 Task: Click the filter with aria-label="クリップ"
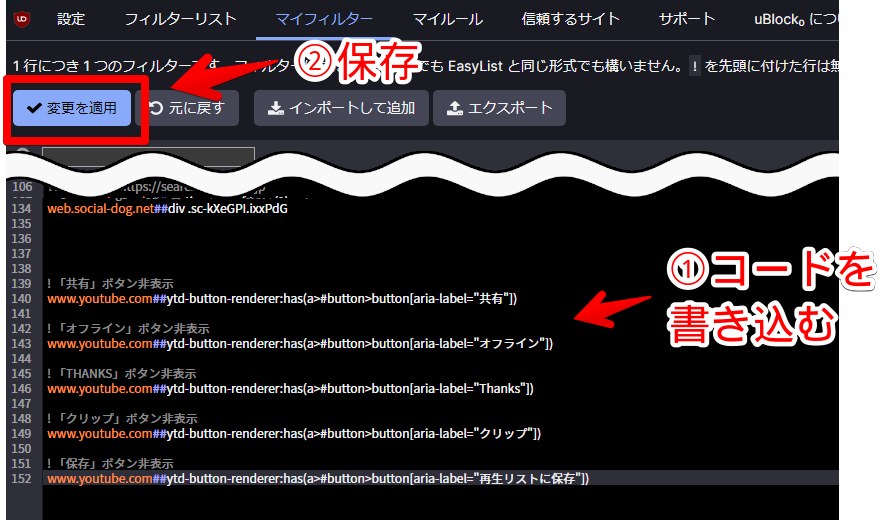pos(294,434)
